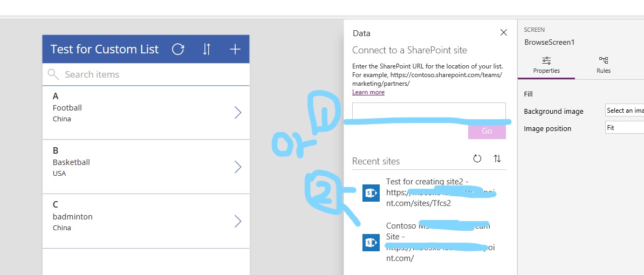Open item A via its chevron arrow

click(x=238, y=113)
